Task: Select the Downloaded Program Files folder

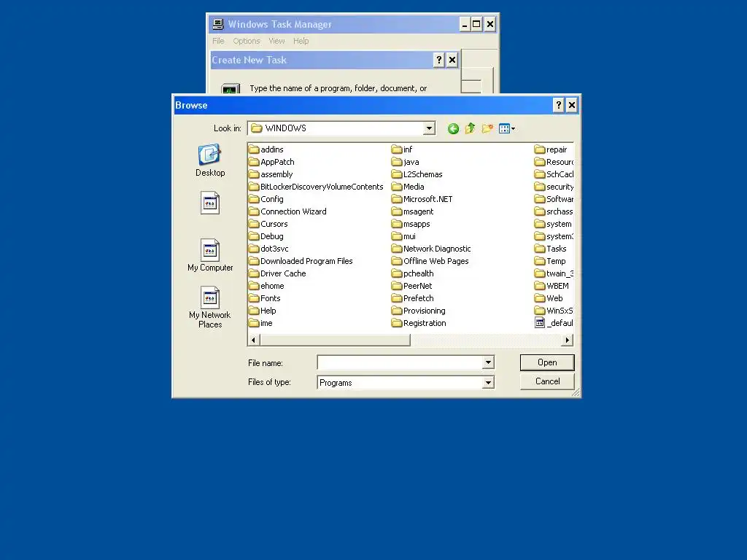Action: pyautogui.click(x=301, y=261)
